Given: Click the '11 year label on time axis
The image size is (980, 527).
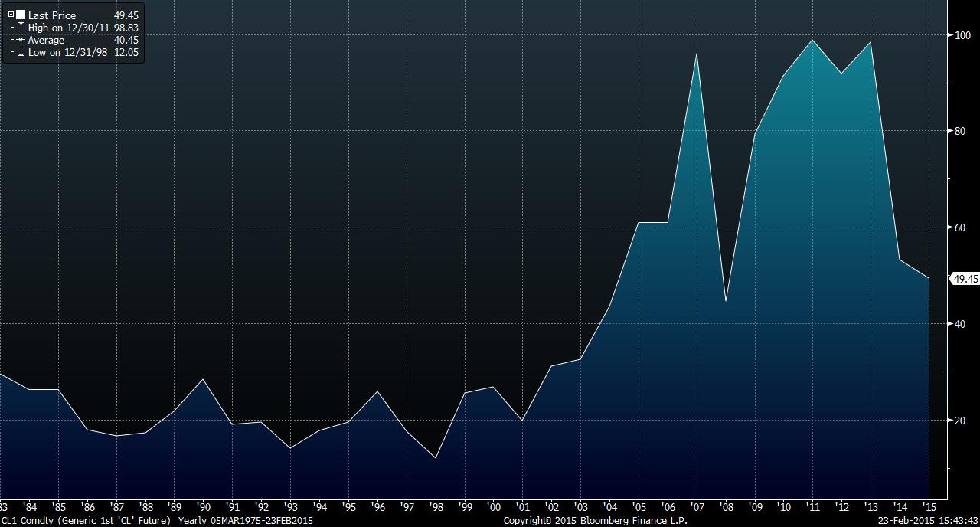Looking at the screenshot, I should (812, 507).
